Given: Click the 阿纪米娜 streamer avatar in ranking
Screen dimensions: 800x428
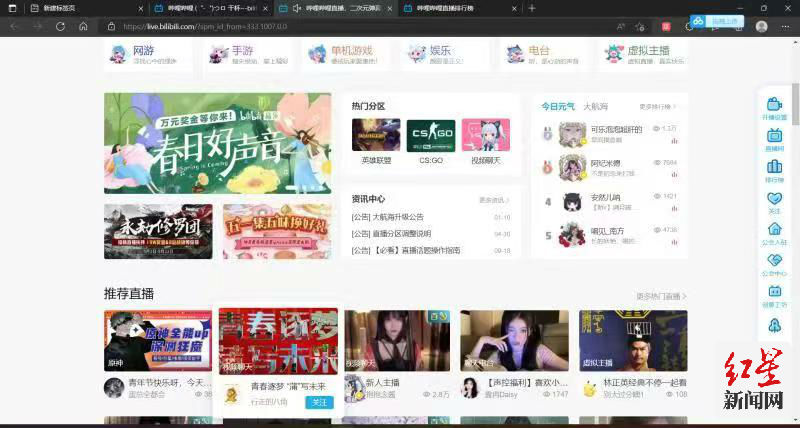Looking at the screenshot, I should (572, 168).
